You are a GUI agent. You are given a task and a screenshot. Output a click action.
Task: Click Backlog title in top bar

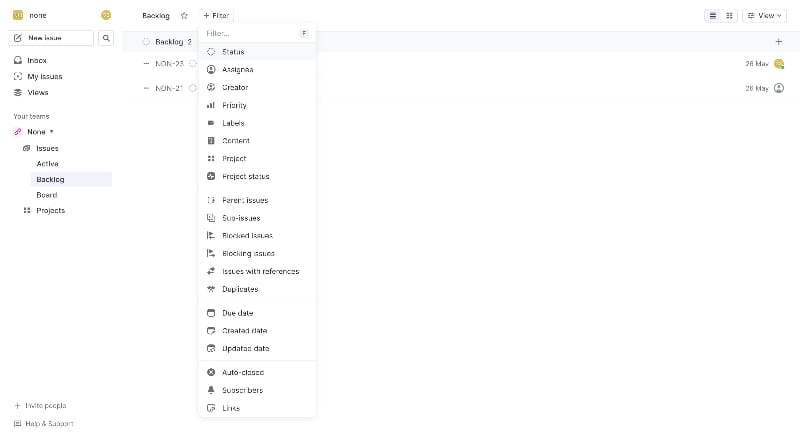[x=156, y=16]
